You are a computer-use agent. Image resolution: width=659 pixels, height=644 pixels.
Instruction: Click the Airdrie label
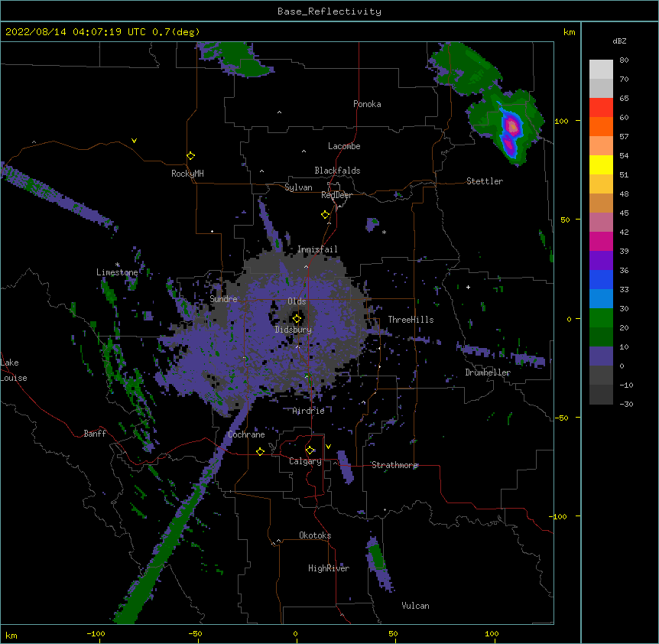click(309, 411)
